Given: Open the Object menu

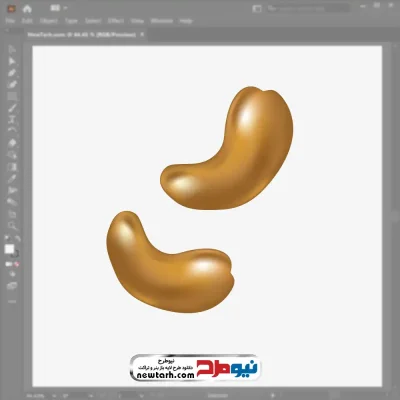Looking at the screenshot, I should pos(49,21).
